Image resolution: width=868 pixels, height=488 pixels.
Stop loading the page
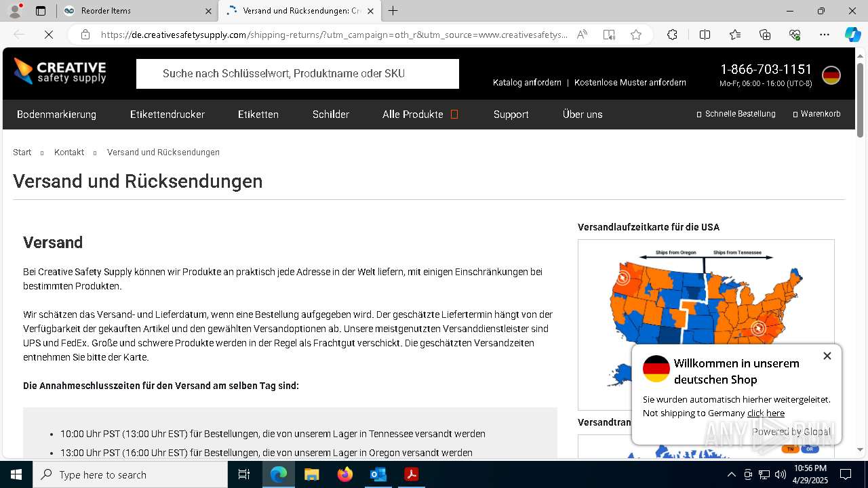49,35
